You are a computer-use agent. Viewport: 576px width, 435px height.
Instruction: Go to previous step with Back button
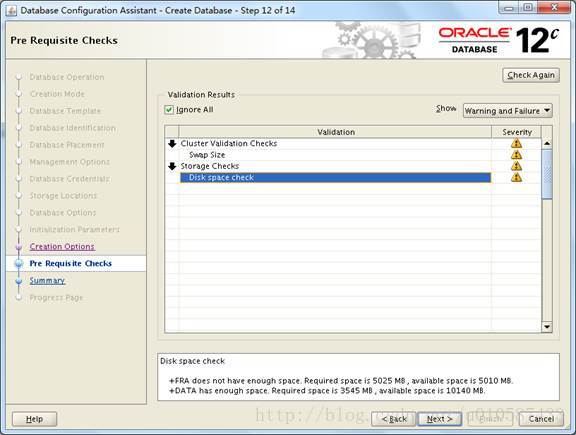point(394,419)
